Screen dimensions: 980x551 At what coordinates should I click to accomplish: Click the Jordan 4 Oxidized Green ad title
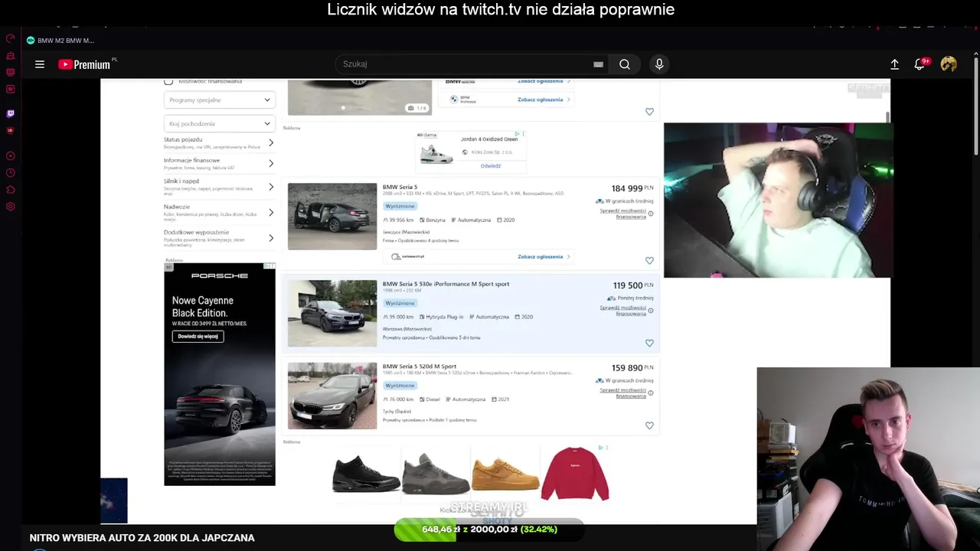489,139
